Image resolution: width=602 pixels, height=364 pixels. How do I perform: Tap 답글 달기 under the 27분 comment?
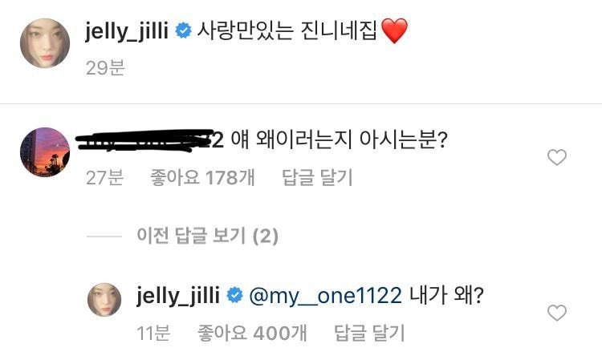click(x=317, y=177)
